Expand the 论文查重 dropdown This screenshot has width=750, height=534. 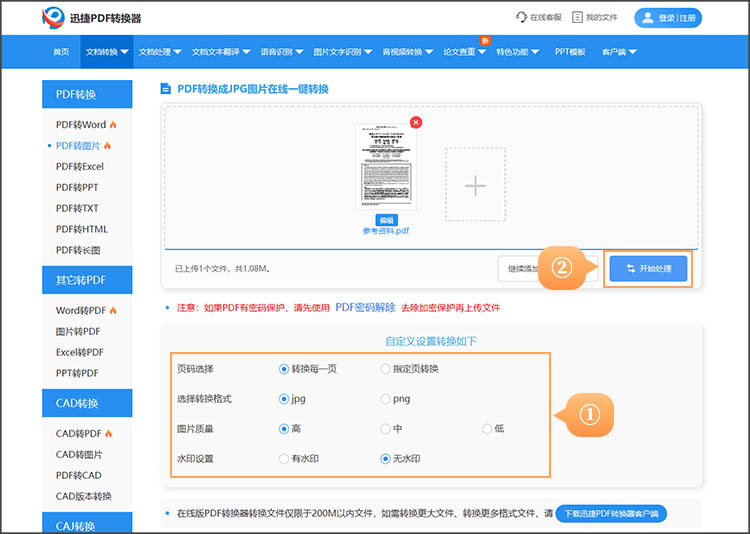click(464, 52)
